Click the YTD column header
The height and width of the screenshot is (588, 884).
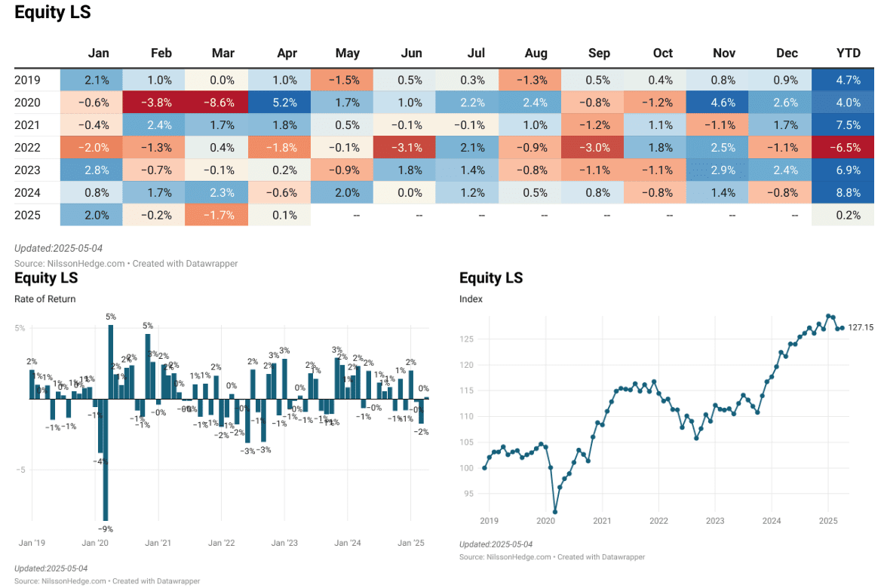pyautogui.click(x=848, y=54)
